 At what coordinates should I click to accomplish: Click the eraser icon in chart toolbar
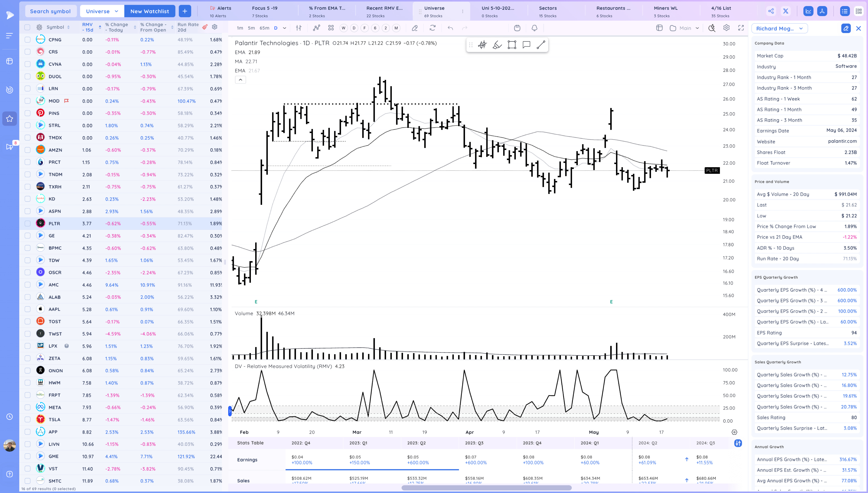415,28
